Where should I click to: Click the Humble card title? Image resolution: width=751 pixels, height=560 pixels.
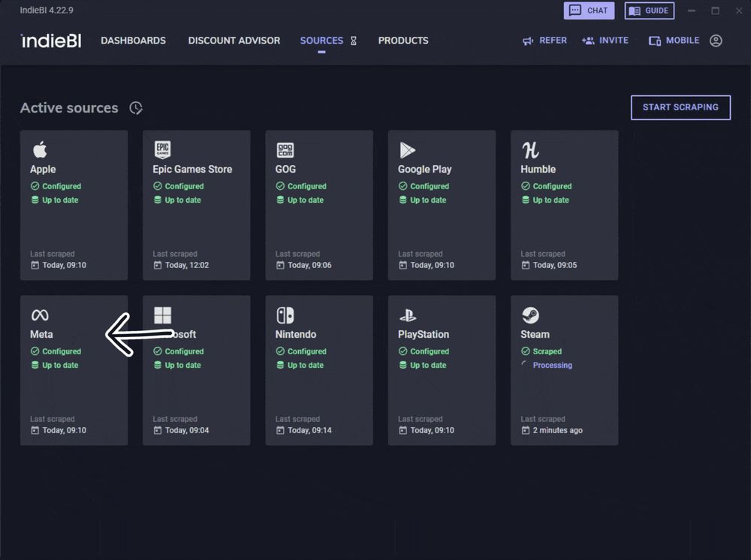(538, 169)
